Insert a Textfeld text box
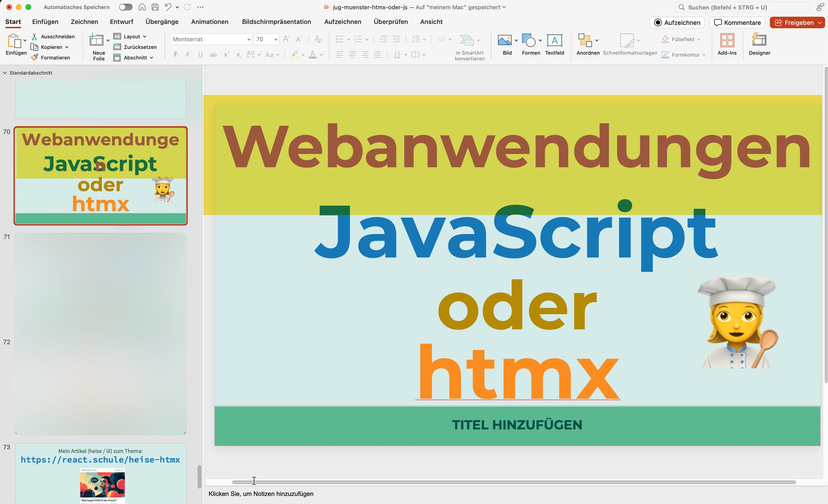This screenshot has width=828, height=504. pyautogui.click(x=554, y=45)
